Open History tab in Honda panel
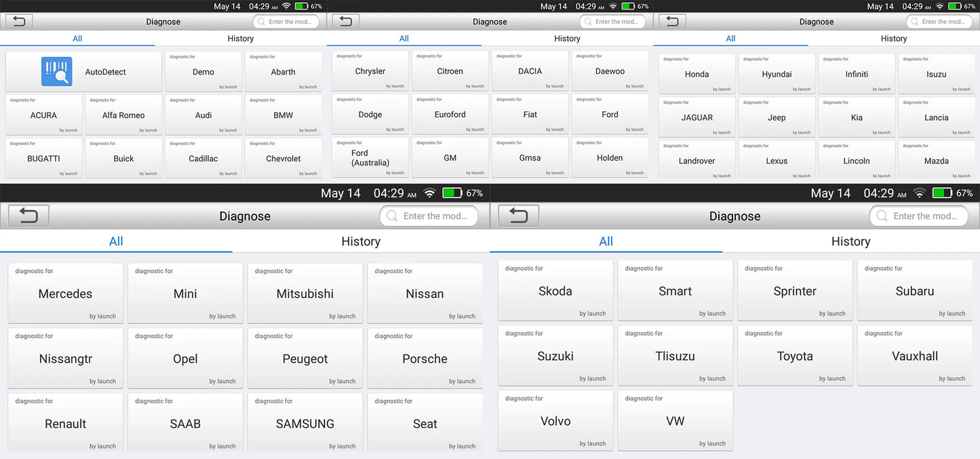Screen dimensions: 980x459 (894, 39)
